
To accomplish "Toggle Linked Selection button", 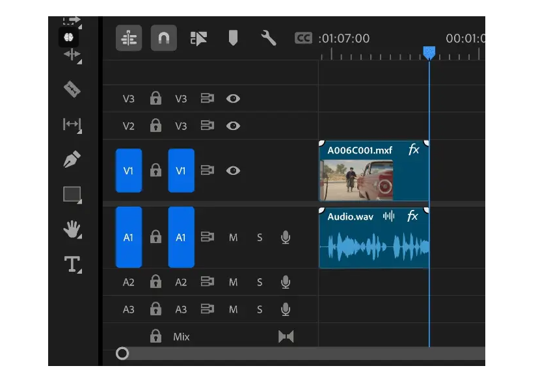I will coord(198,38).
